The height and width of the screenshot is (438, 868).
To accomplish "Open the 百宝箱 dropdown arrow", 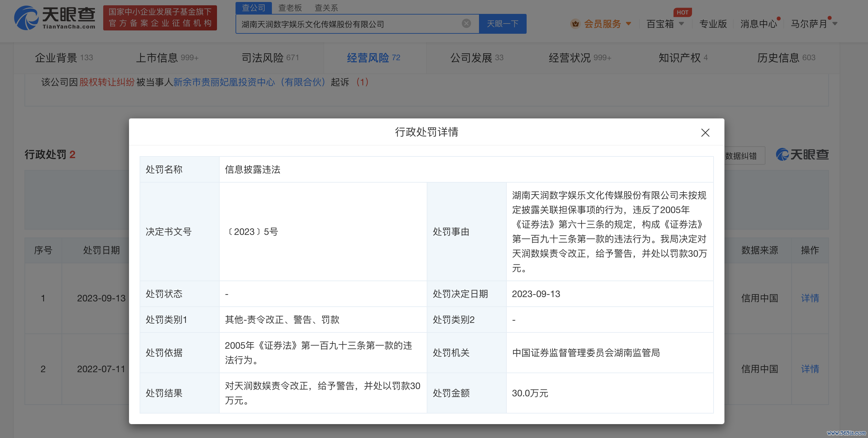I will point(681,23).
